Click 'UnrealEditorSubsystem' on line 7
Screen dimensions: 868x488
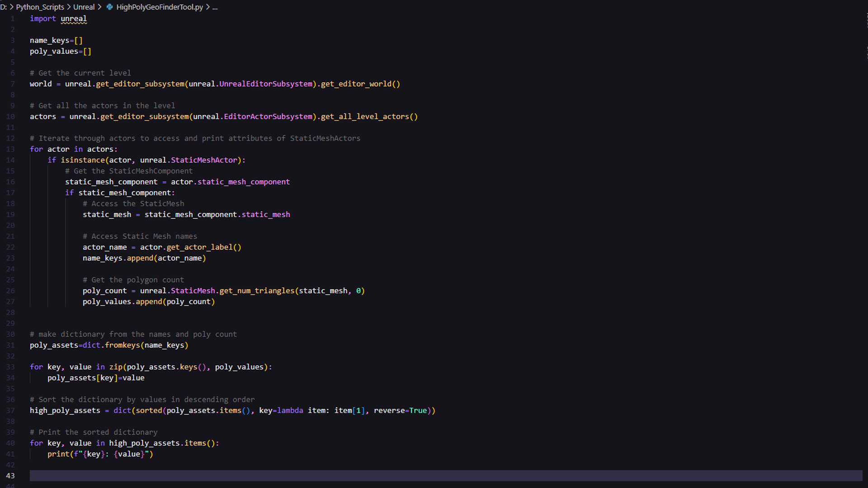click(x=266, y=84)
